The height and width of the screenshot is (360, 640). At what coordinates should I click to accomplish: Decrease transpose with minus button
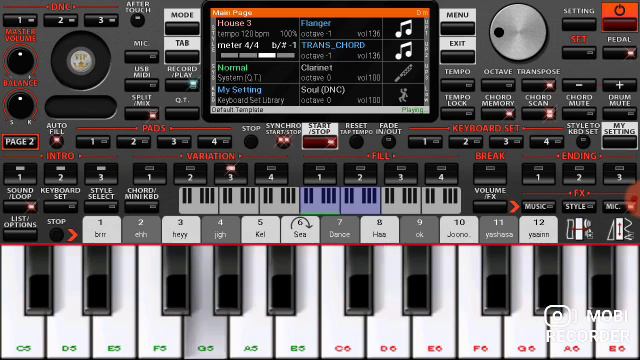tap(579, 85)
